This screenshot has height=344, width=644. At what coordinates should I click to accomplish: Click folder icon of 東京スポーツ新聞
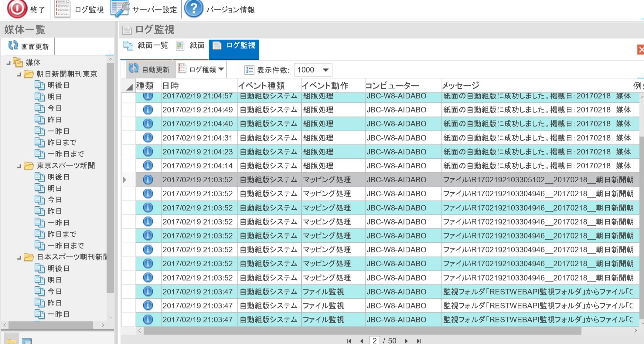[29, 165]
